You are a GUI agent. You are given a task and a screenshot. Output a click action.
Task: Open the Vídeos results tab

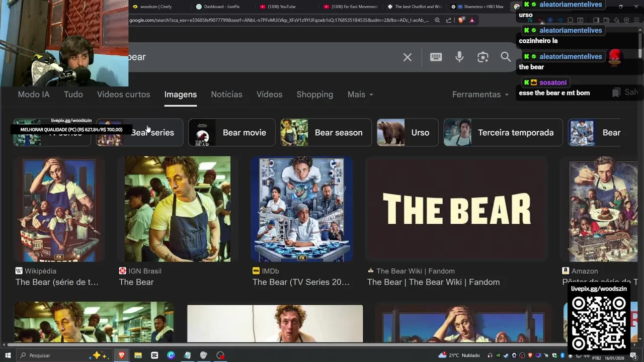coord(269,95)
